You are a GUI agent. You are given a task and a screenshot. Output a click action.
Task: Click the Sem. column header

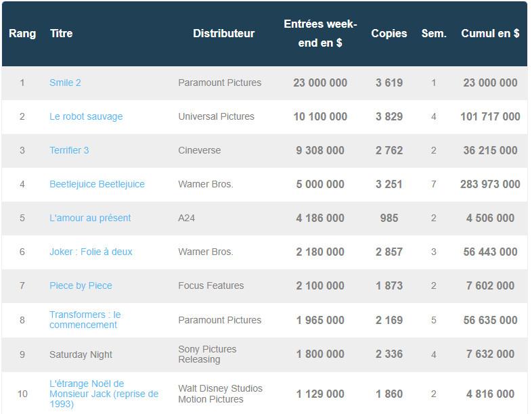[x=434, y=33]
